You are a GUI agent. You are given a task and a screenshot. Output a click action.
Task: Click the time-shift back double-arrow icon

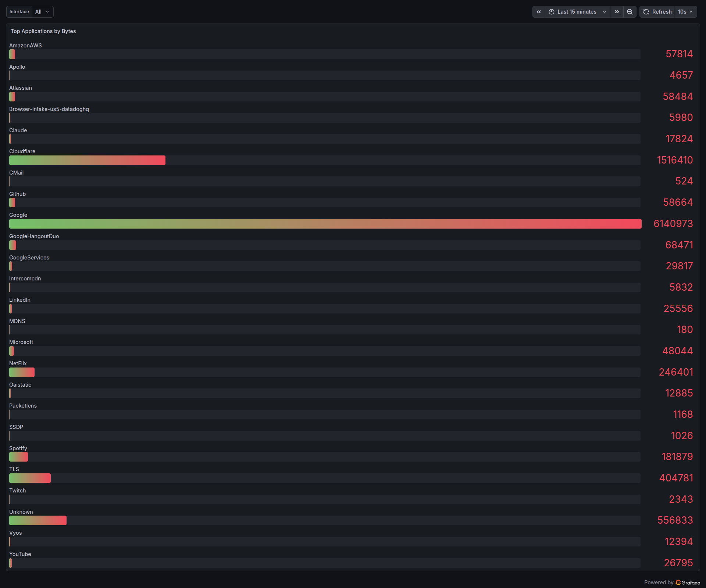538,12
